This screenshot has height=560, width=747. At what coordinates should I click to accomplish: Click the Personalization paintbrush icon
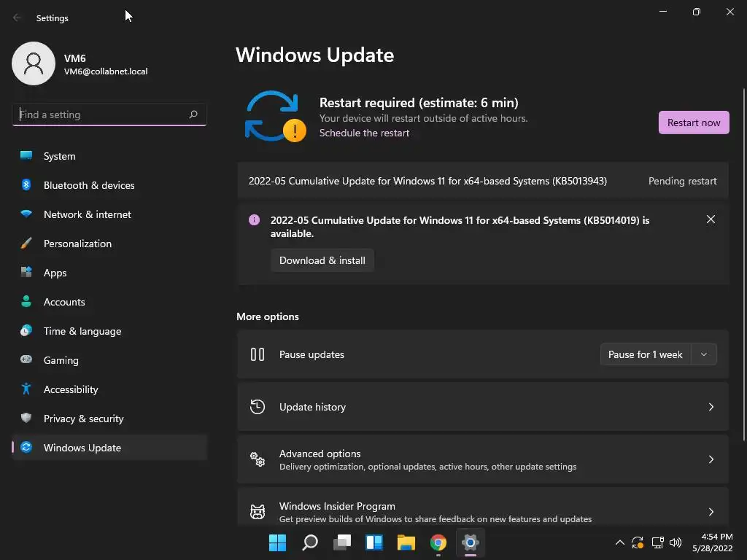26,244
